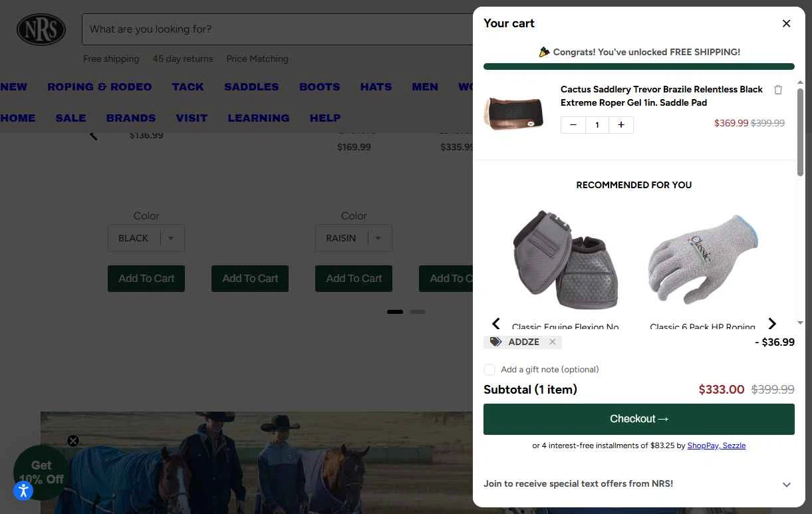The image size is (812, 514).
Task: Remove the saddle pad with the trash icon
Action: point(778,90)
